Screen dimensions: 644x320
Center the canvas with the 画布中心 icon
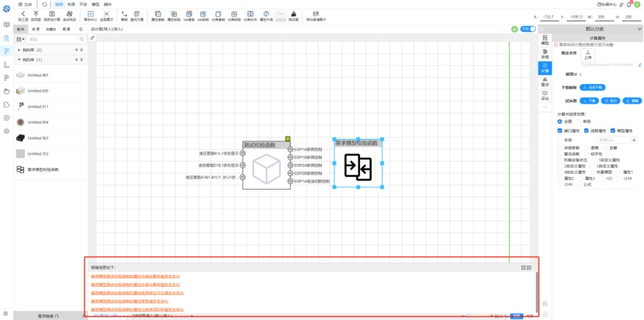click(x=90, y=16)
